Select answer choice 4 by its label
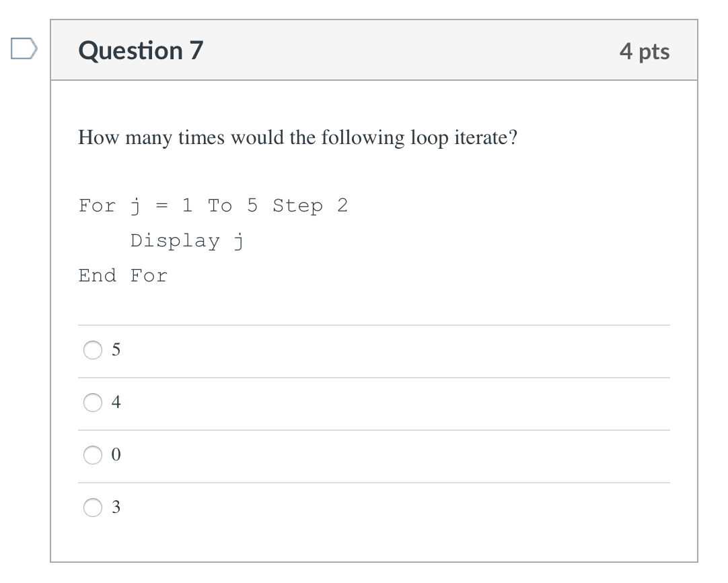This screenshot has height=583, width=728. (116, 402)
